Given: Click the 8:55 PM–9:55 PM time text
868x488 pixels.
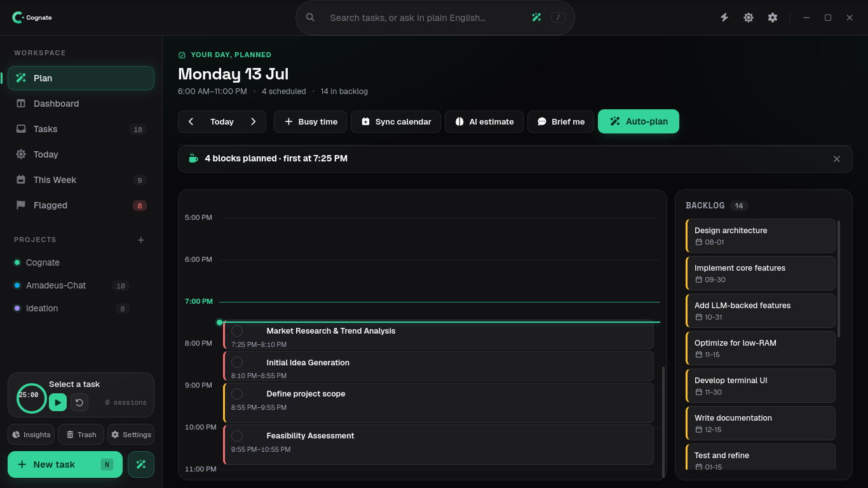Looking at the screenshot, I should coord(259,407).
